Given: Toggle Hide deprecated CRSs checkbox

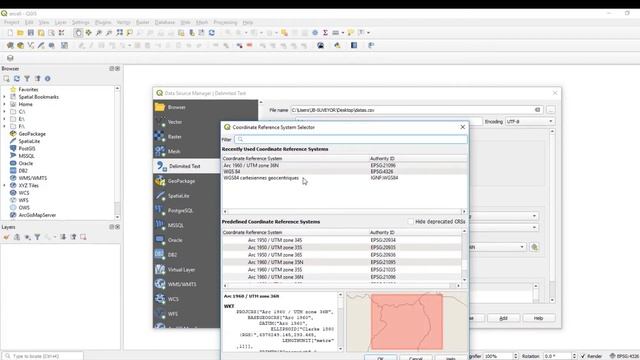Looking at the screenshot, I should pos(410,222).
